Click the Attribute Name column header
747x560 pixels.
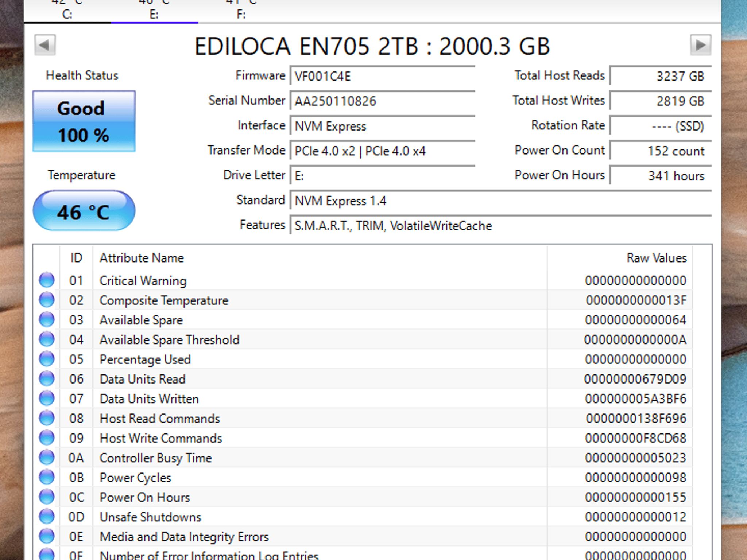tap(320, 258)
